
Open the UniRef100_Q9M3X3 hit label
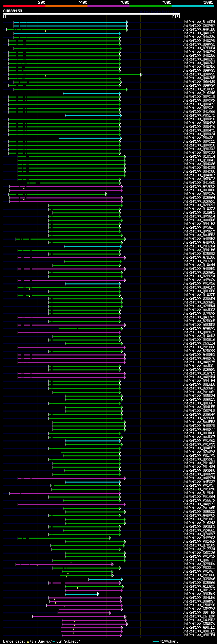coord(199,149)
